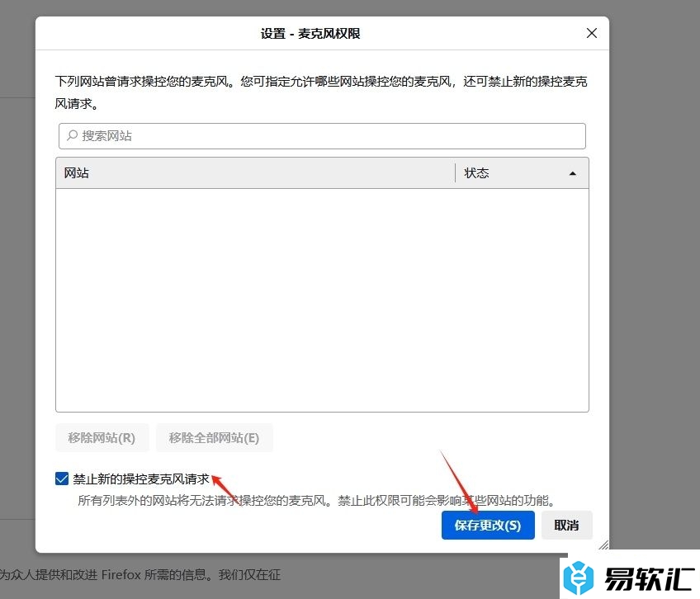This screenshot has height=599, width=700.
Task: Click 保存更改(S) to save changes
Action: coord(488,525)
